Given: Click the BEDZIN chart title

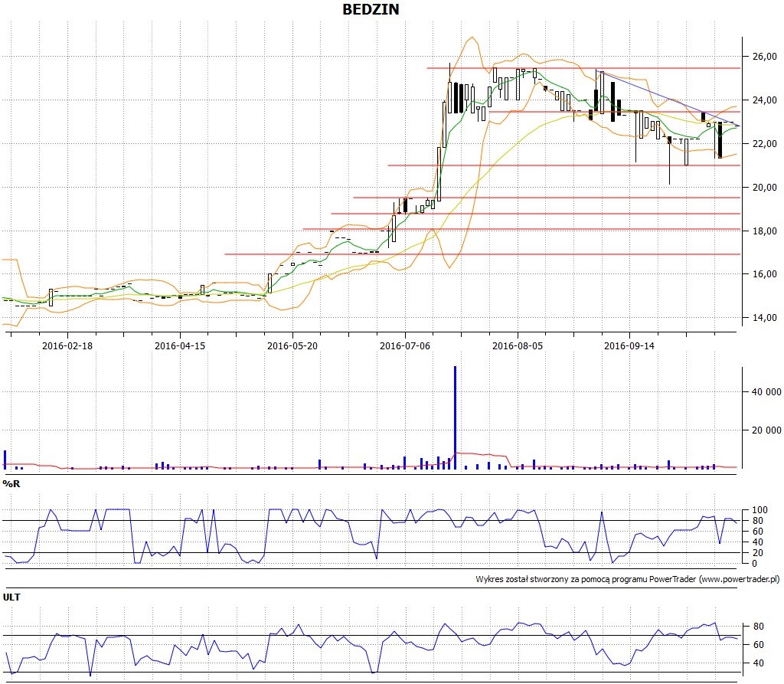Looking at the screenshot, I should click(371, 9).
